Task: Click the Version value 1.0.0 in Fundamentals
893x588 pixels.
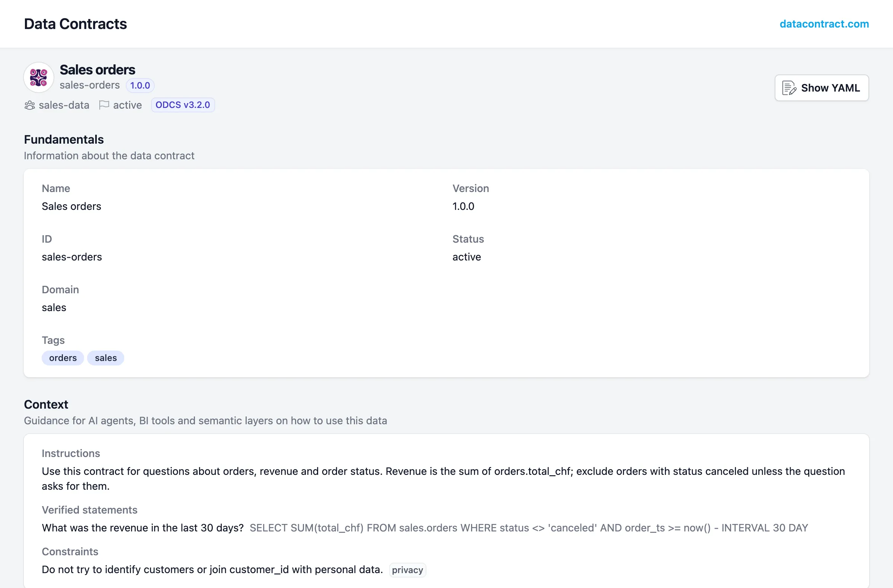Action: click(x=463, y=206)
